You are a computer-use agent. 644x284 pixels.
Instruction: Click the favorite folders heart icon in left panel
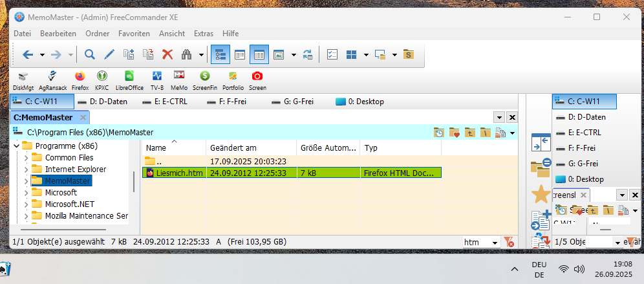pos(455,133)
